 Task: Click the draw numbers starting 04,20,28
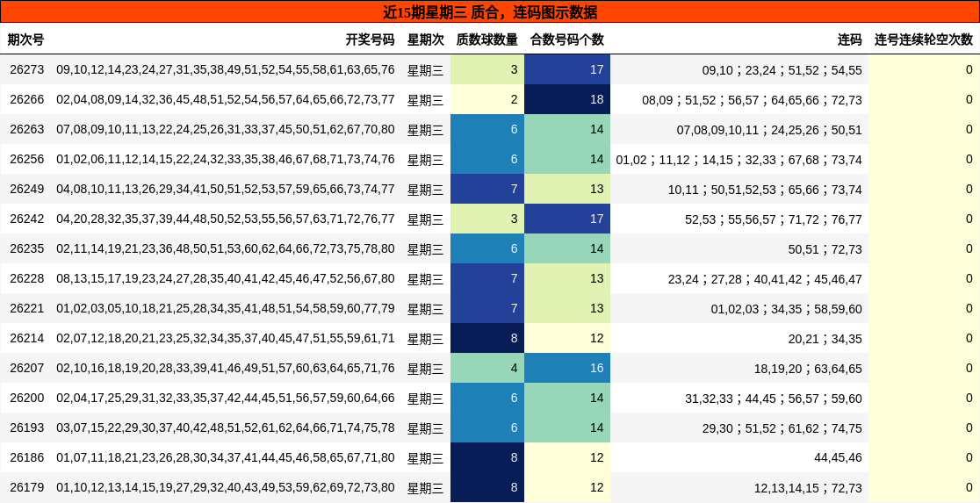(x=226, y=219)
